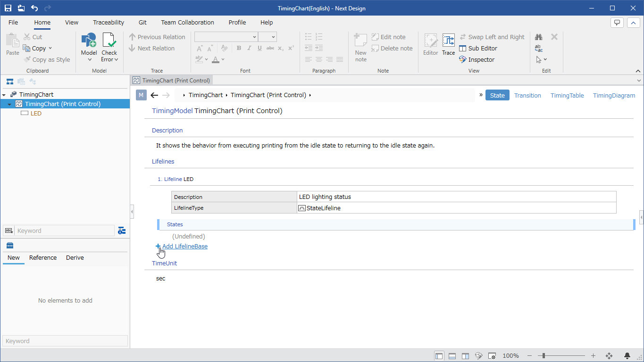The width and height of the screenshot is (644, 362).
Task: Open the Copy dropdown arrow
Action: (x=50, y=48)
